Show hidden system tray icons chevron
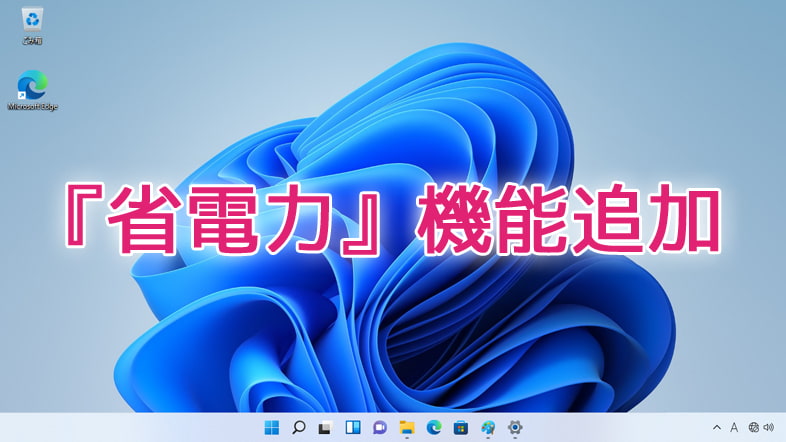Screen dimensions: 786x442 coord(717,427)
